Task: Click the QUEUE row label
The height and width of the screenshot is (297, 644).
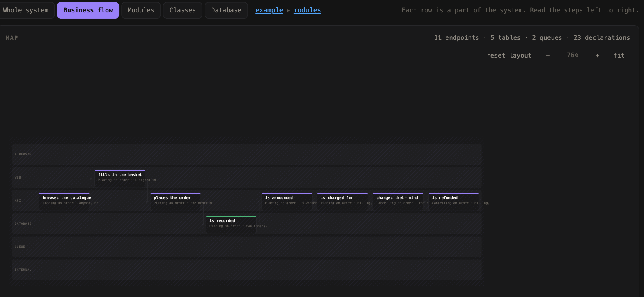Action: (x=20, y=247)
